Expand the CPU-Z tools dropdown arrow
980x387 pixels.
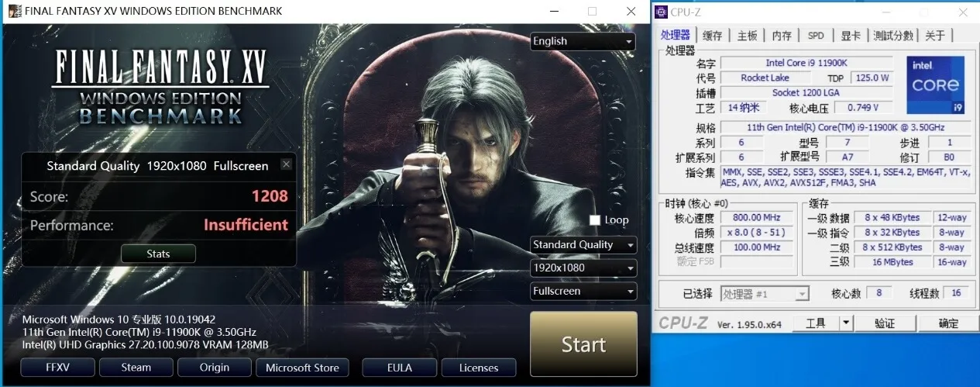tap(846, 323)
